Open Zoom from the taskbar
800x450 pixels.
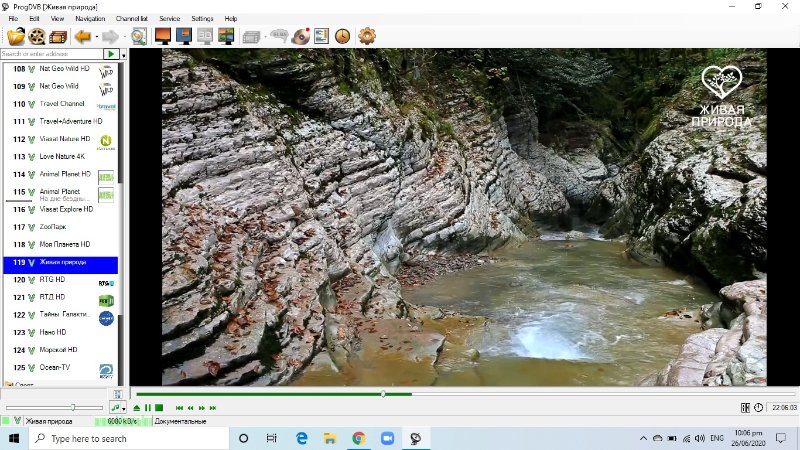pyautogui.click(x=387, y=439)
